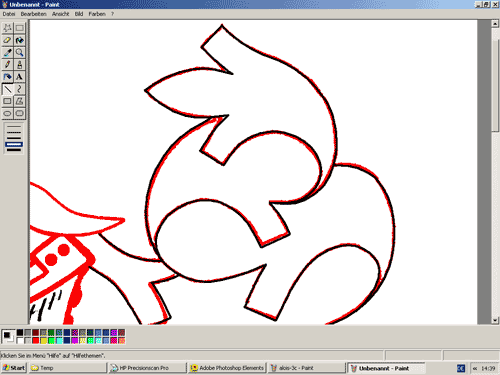Pick the red color swatch
This screenshot has height=375, width=500.
coord(36,340)
